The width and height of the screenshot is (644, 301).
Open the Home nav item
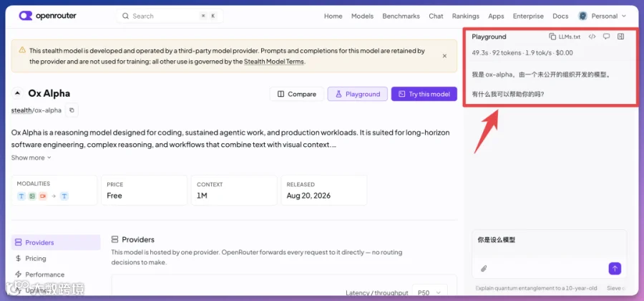tap(333, 16)
